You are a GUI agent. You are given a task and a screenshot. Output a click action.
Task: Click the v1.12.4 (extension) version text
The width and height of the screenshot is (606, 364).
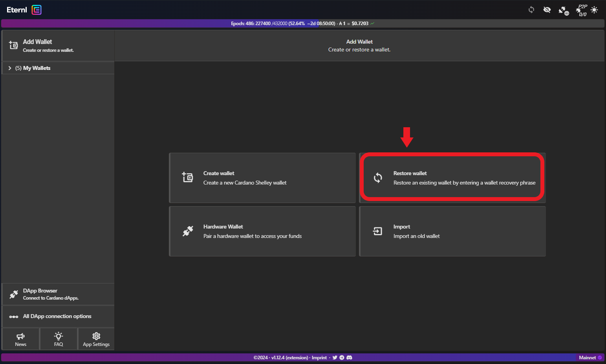pos(290,358)
